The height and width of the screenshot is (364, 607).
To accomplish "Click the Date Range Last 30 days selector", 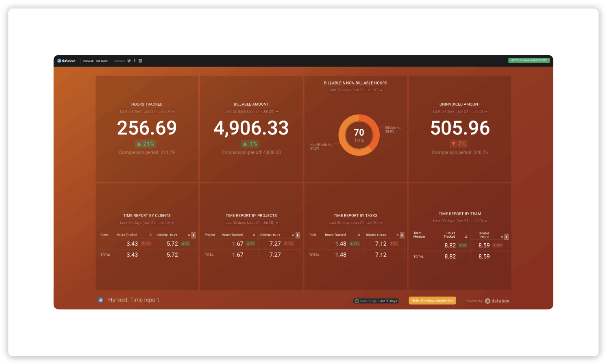I will click(x=376, y=301).
